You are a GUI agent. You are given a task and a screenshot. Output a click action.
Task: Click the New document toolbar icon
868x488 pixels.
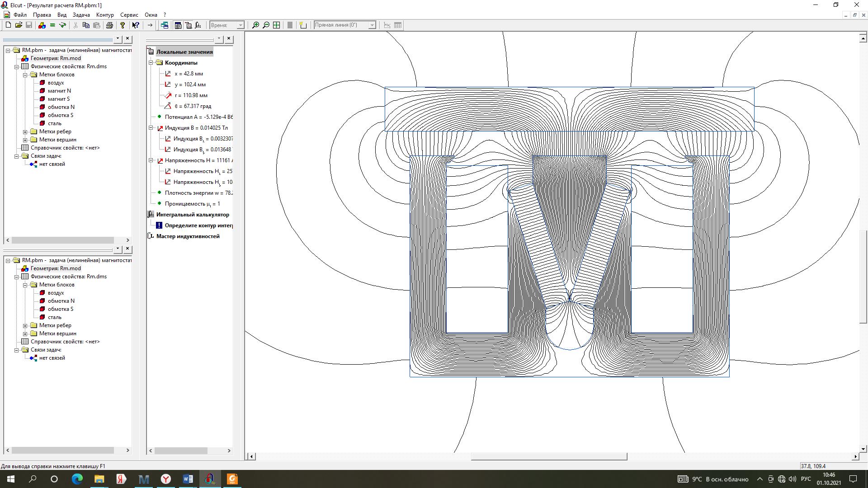8,25
